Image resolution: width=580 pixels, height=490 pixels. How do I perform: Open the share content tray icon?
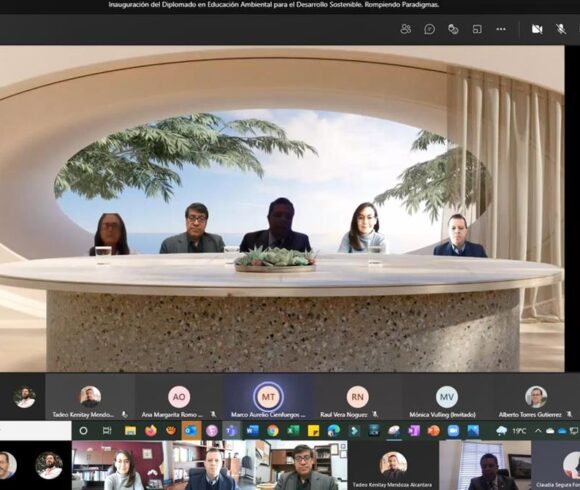click(x=477, y=29)
